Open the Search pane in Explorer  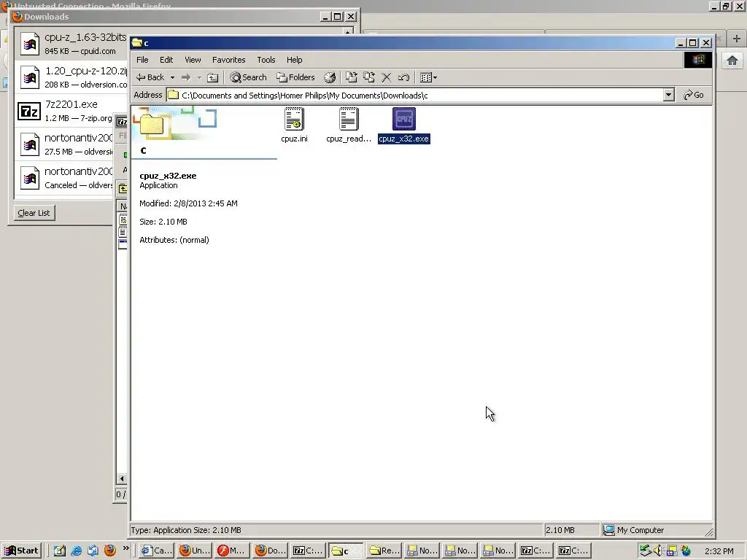[x=248, y=77]
